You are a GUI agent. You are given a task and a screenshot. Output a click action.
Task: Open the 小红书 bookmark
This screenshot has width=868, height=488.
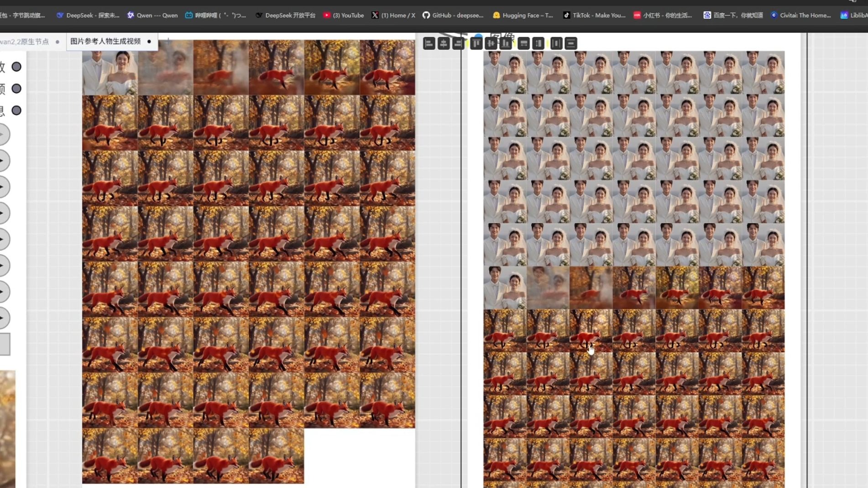(x=662, y=15)
